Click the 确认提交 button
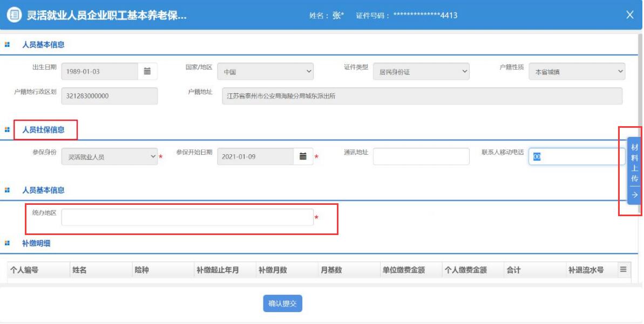The image size is (644, 324). [x=282, y=304]
